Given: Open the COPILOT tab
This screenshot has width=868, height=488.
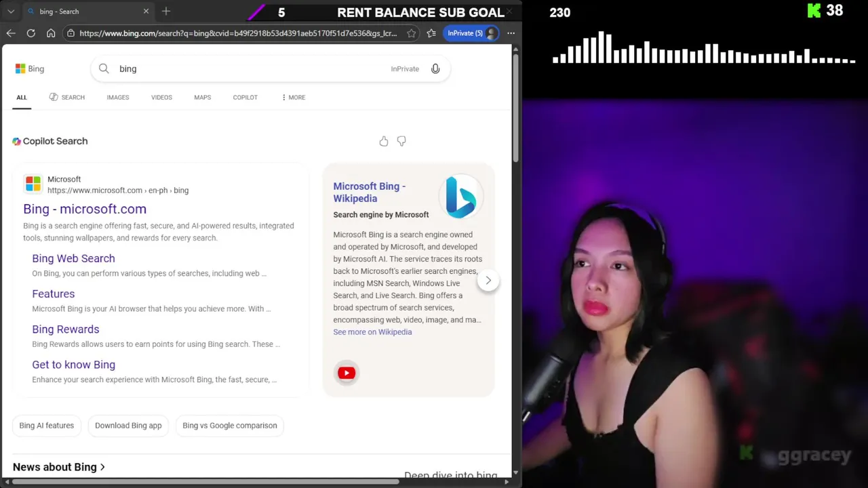Looking at the screenshot, I should coord(245,98).
